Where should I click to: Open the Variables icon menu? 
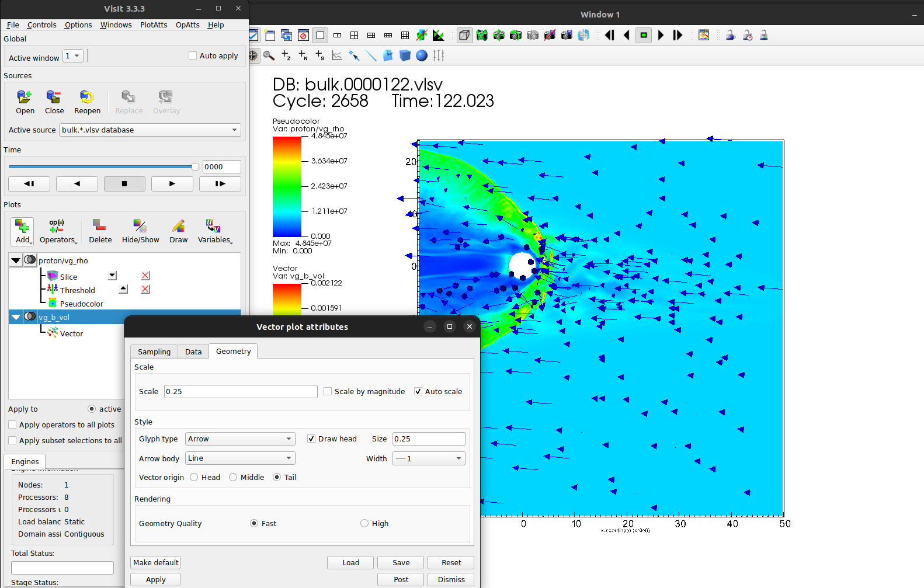pos(214,227)
